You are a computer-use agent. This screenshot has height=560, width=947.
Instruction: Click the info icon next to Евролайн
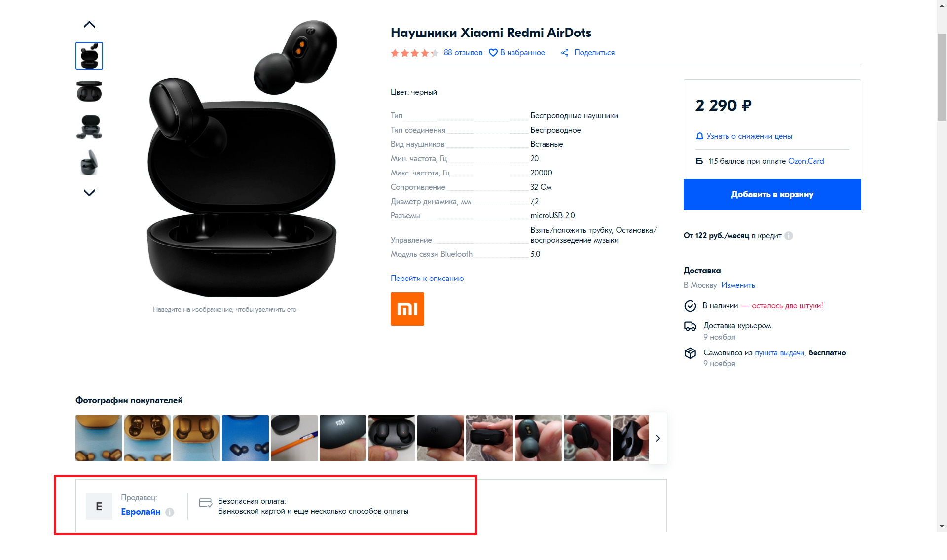pyautogui.click(x=170, y=512)
